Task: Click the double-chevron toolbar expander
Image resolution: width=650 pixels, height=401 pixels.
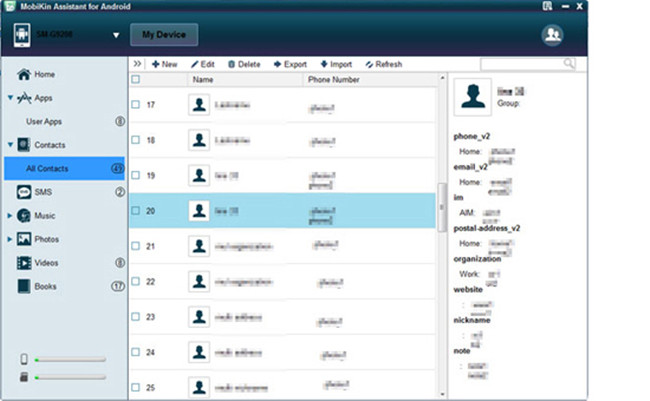Action: click(137, 64)
